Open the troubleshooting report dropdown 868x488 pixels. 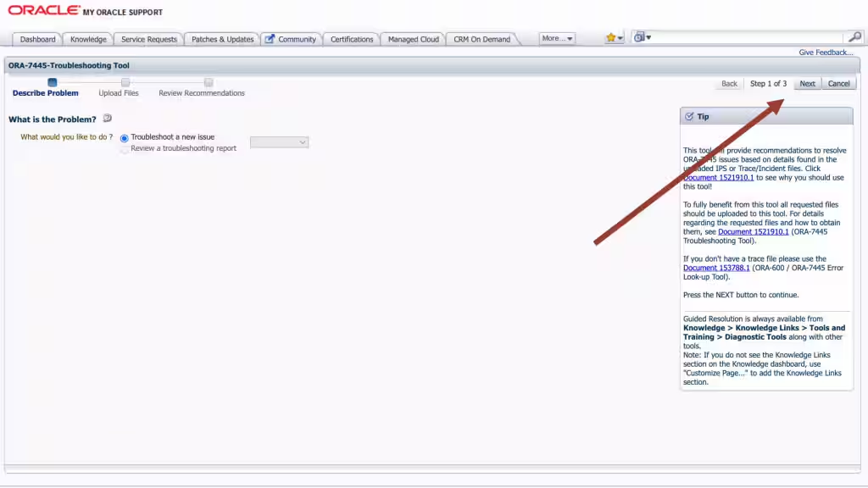pos(279,142)
